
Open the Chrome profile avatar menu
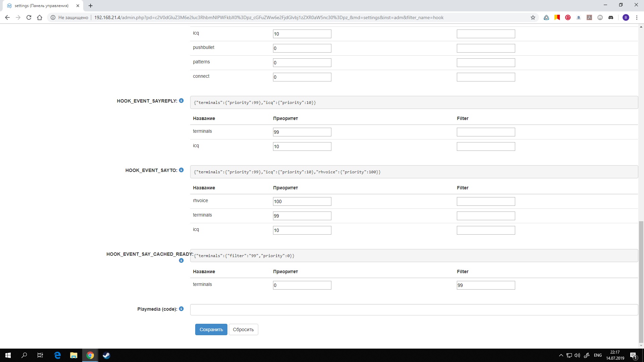[626, 17]
